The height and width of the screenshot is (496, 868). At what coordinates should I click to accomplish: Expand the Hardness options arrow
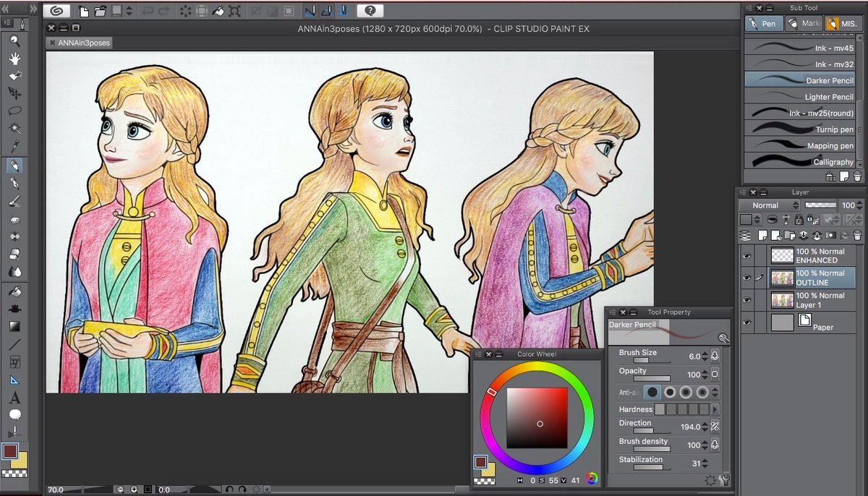click(715, 409)
